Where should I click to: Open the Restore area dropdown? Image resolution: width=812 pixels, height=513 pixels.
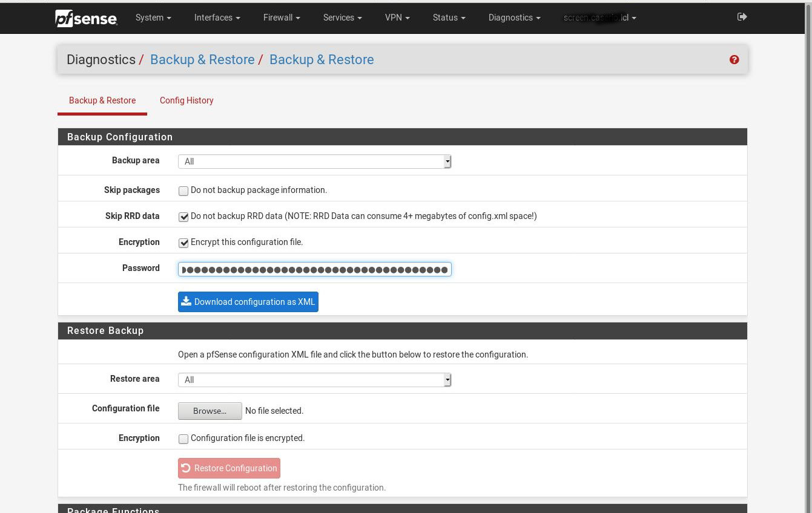tap(314, 380)
